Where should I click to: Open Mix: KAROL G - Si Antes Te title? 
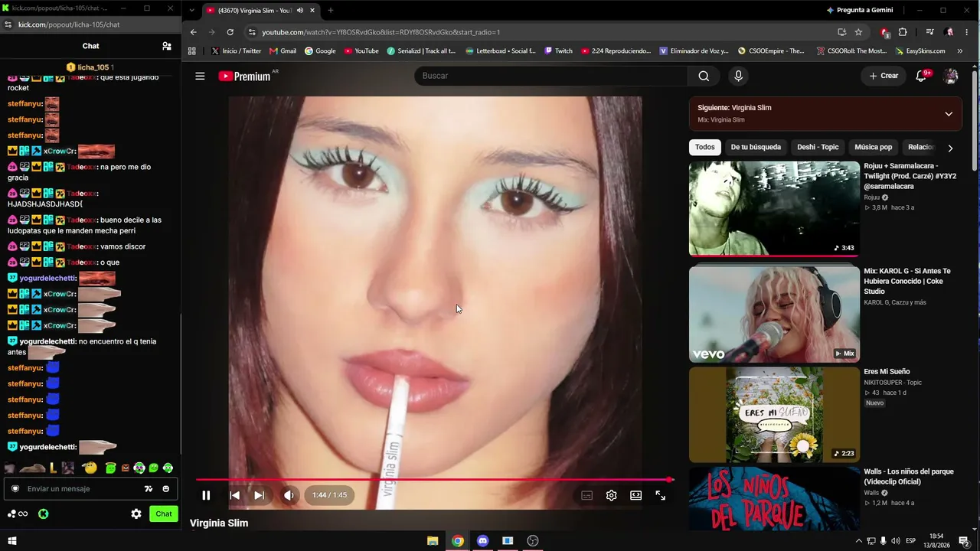click(x=907, y=281)
